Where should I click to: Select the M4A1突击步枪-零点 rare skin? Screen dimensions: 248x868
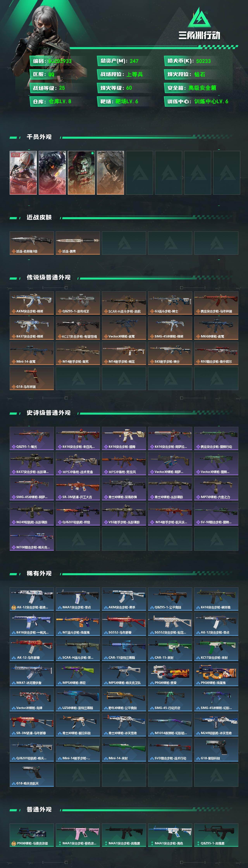78,599
